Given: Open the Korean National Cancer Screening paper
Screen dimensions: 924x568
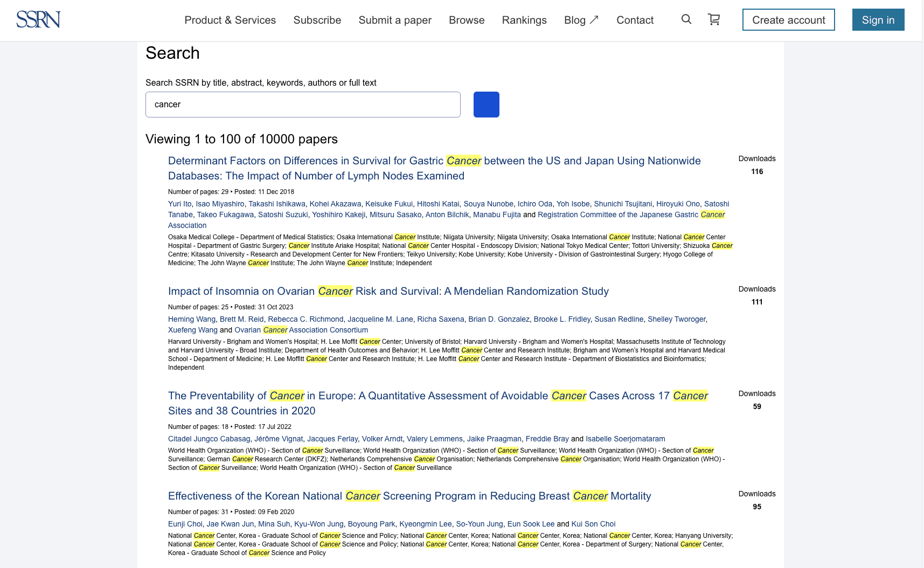Looking at the screenshot, I should pos(409,496).
